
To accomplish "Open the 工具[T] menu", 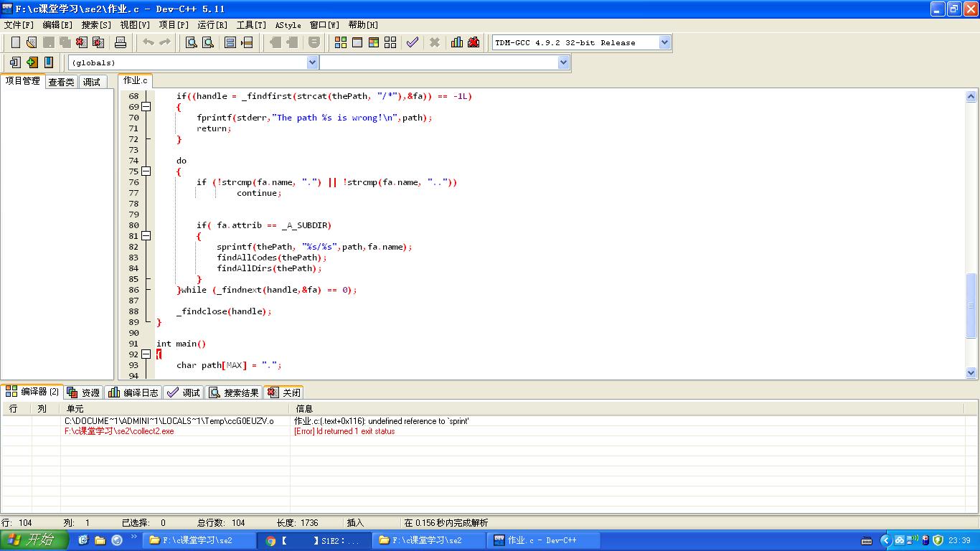I will [x=251, y=25].
